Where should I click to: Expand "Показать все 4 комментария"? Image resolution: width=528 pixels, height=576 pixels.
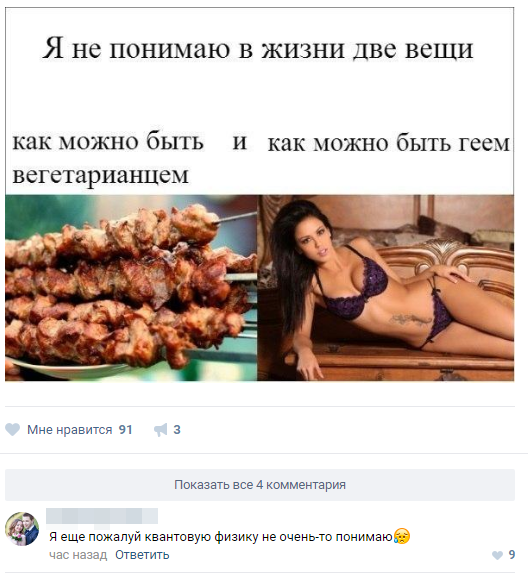pyautogui.click(x=260, y=485)
